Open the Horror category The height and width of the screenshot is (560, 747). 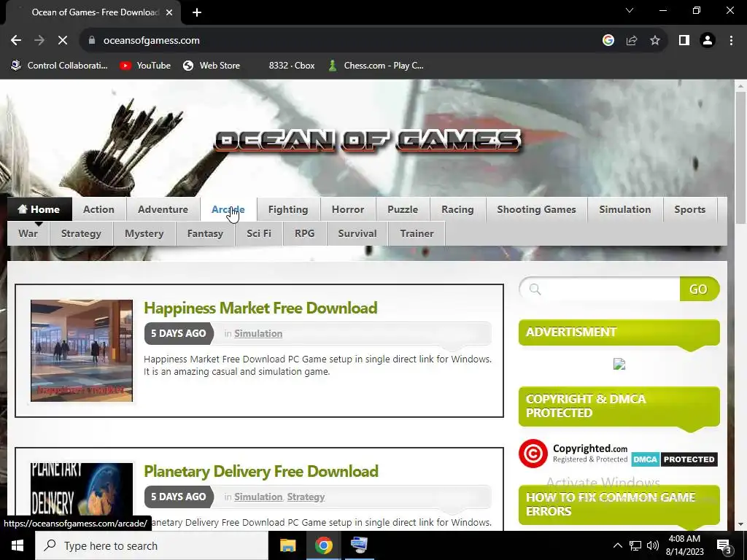click(348, 209)
